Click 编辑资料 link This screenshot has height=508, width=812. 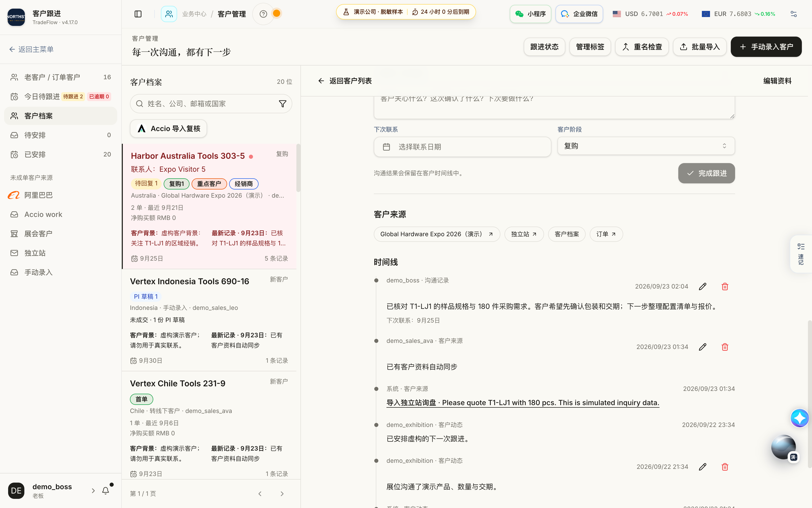[777, 81]
